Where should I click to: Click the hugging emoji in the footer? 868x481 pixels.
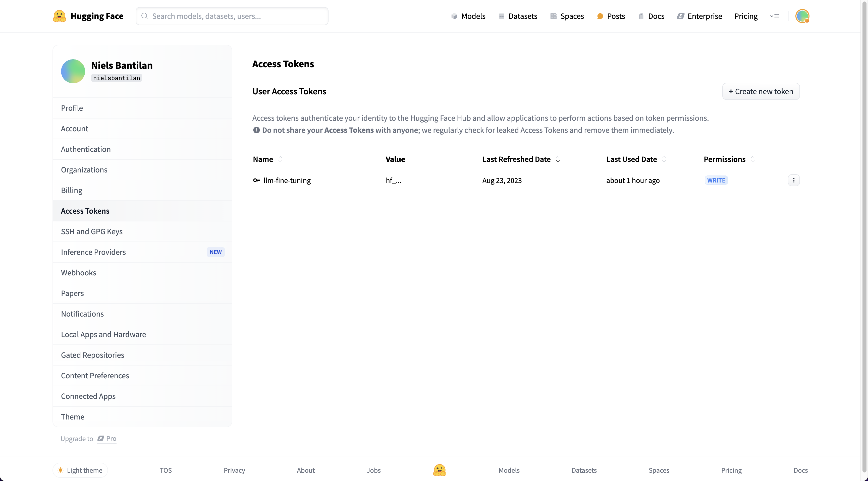[439, 470]
